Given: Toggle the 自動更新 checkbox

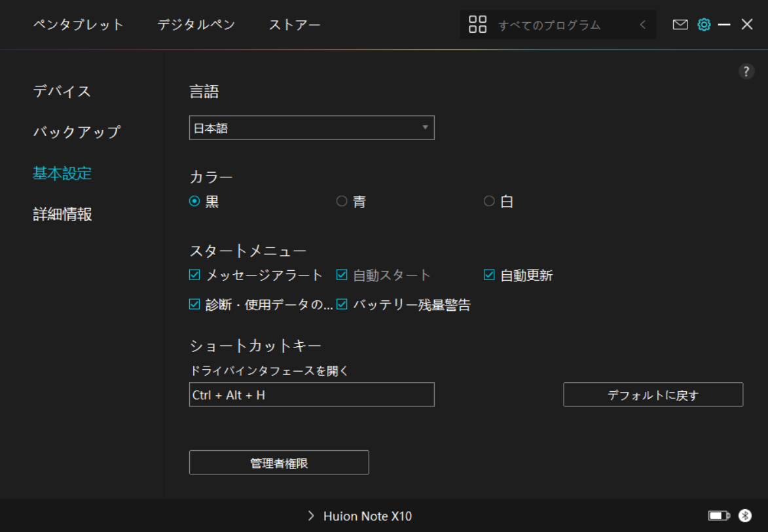Looking at the screenshot, I should tap(489, 275).
